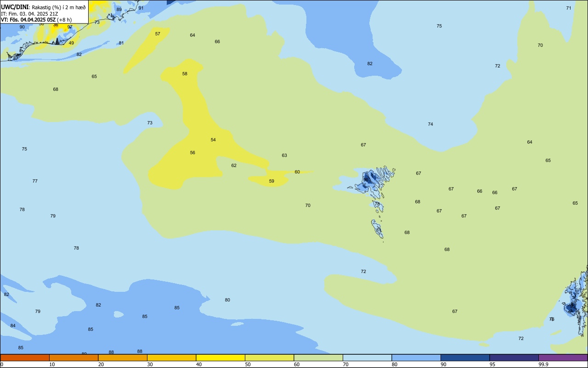Click the 95–99.9 navy legend swatch
588x368 pixels.
point(514,357)
